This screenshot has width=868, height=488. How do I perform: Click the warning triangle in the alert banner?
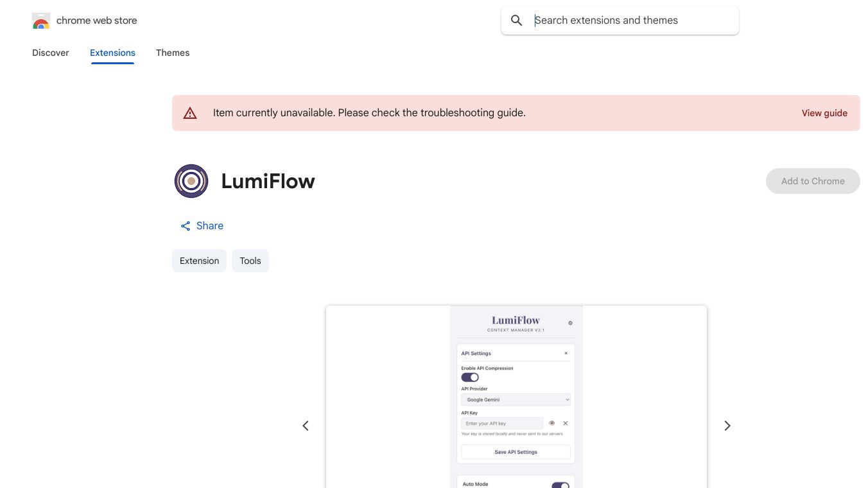190,112
